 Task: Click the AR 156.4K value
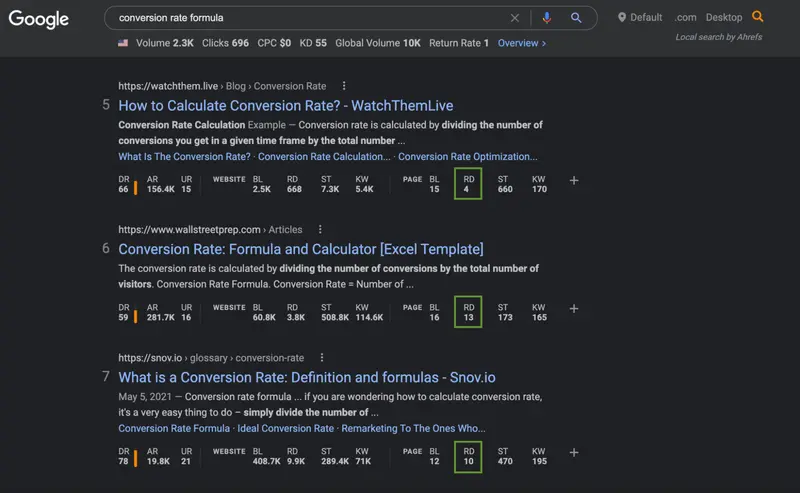(161, 189)
